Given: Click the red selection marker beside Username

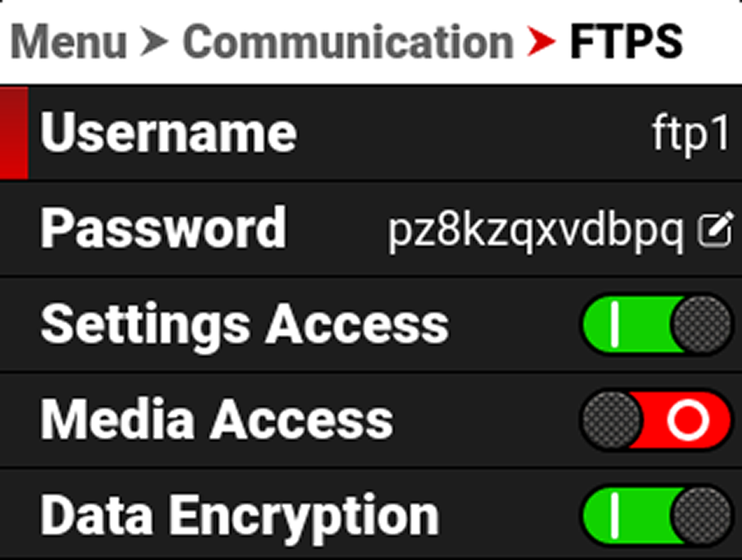Looking at the screenshot, I should coord(14,133).
